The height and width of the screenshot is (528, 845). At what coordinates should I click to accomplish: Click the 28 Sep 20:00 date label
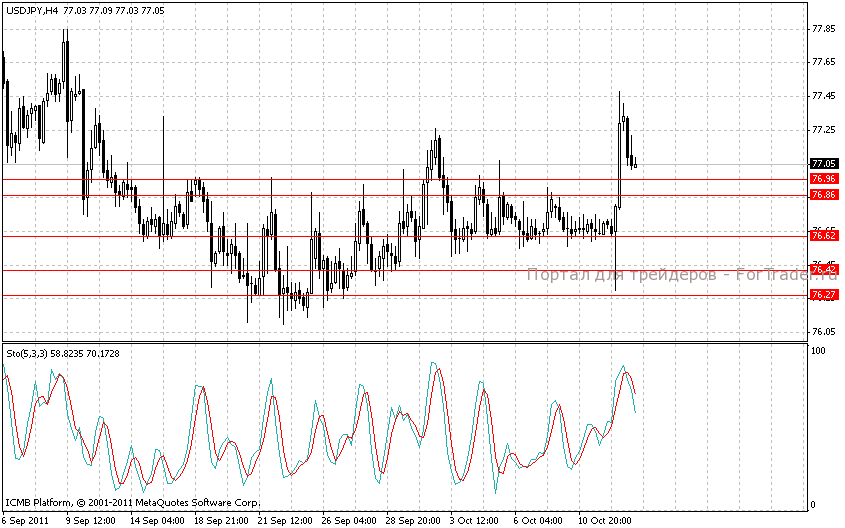[x=411, y=520]
